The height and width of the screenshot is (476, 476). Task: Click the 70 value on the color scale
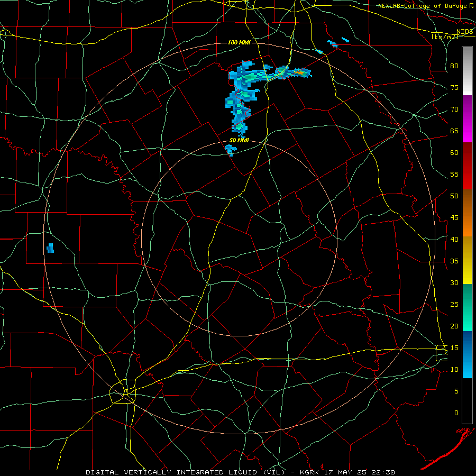point(454,109)
